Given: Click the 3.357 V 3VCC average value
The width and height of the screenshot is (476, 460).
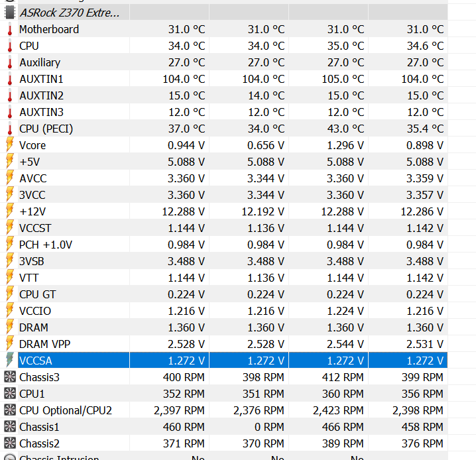Looking at the screenshot, I should (425, 195).
